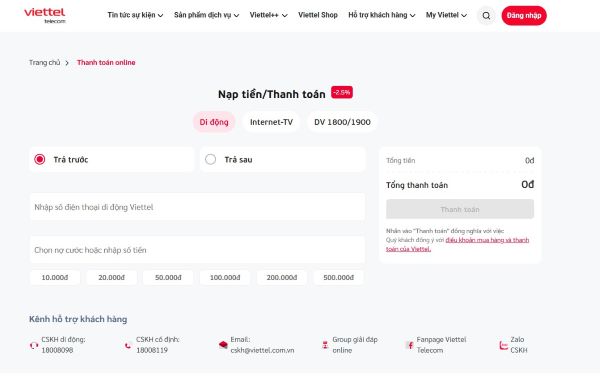Go to Trang chủ breadcrumb
This screenshot has height=379, width=600.
44,62
